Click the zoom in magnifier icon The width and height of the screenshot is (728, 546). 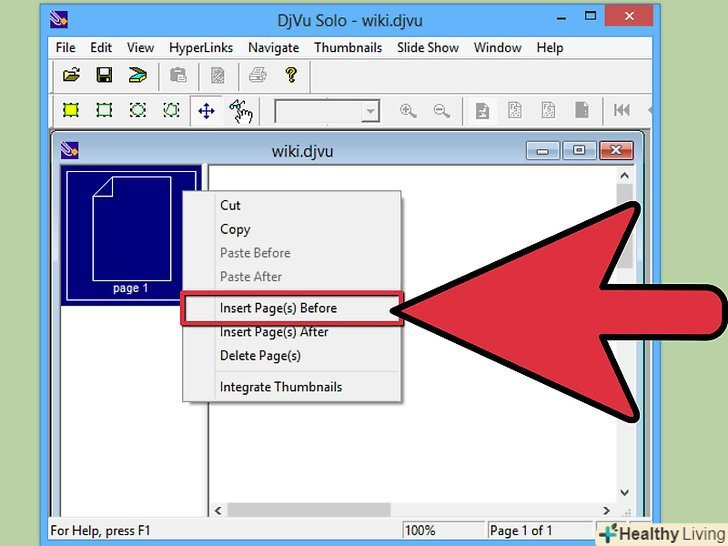click(408, 111)
